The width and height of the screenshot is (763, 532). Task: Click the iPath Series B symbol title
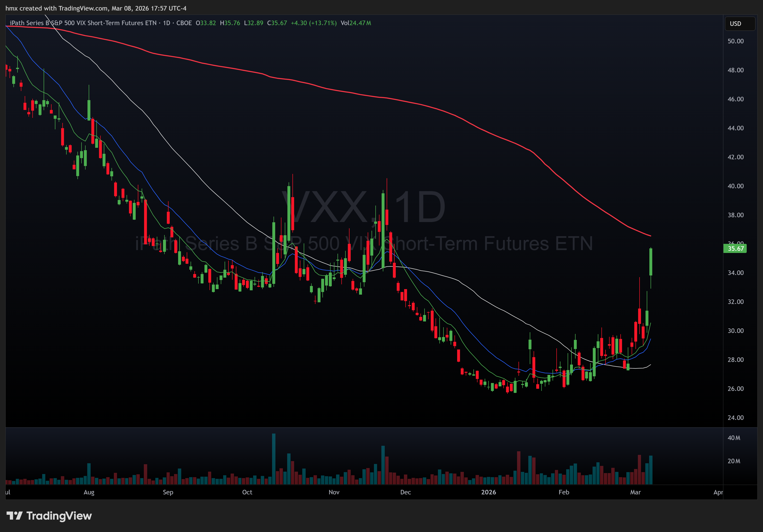(83, 23)
